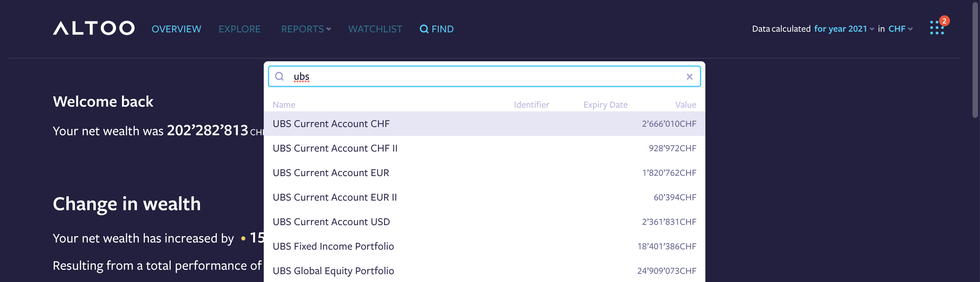Screen dimensions: 980x282
Task: Open UBS Fixed Income Portfolio
Action: (x=334, y=246)
